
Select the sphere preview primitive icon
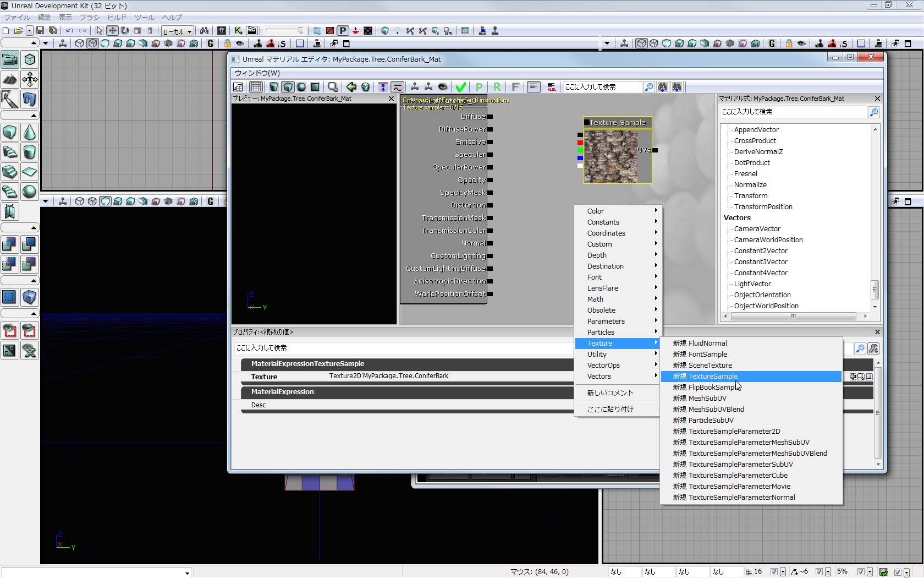(301, 87)
